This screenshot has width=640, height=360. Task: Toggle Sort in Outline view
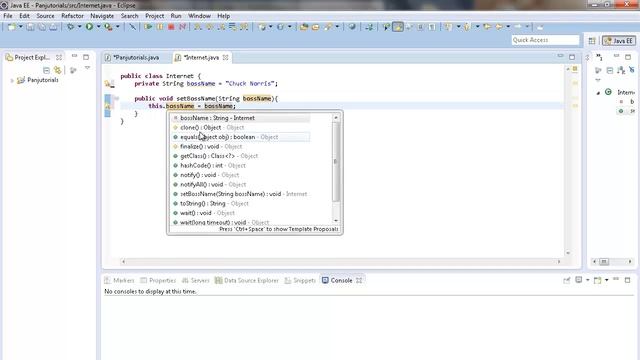tap(621, 70)
